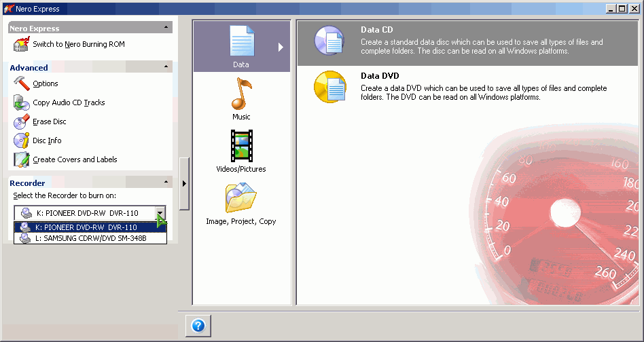Open the Disc Info link
This screenshot has height=342, width=644.
click(47, 140)
